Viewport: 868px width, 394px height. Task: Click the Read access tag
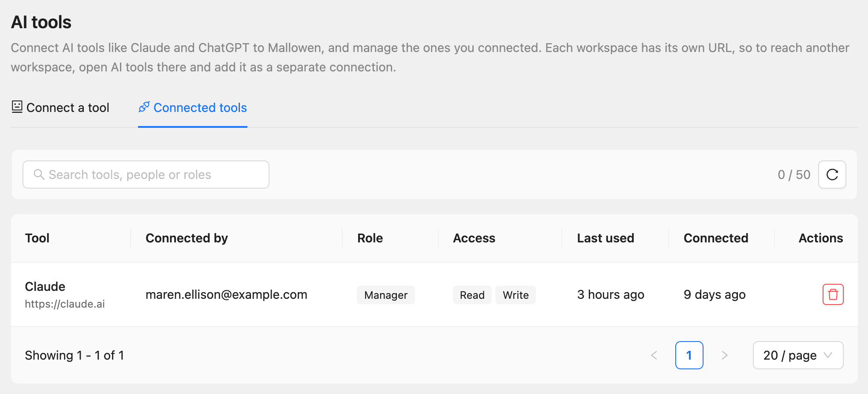pyautogui.click(x=472, y=295)
